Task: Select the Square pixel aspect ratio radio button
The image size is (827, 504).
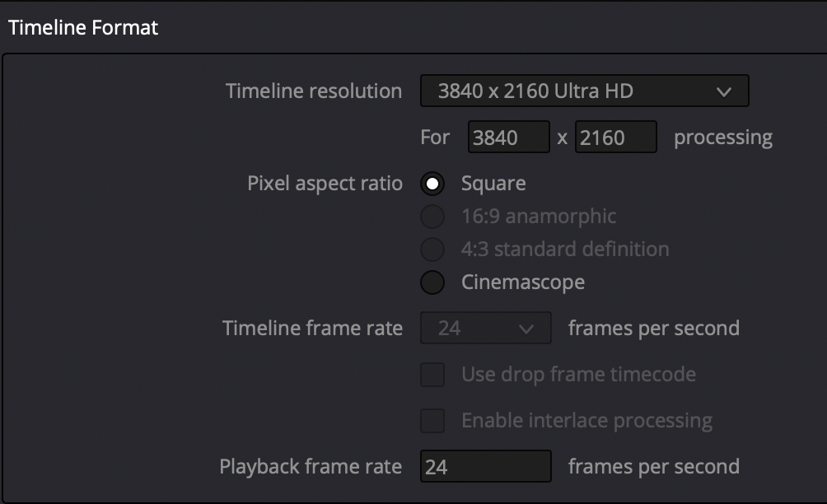Action: coord(432,184)
